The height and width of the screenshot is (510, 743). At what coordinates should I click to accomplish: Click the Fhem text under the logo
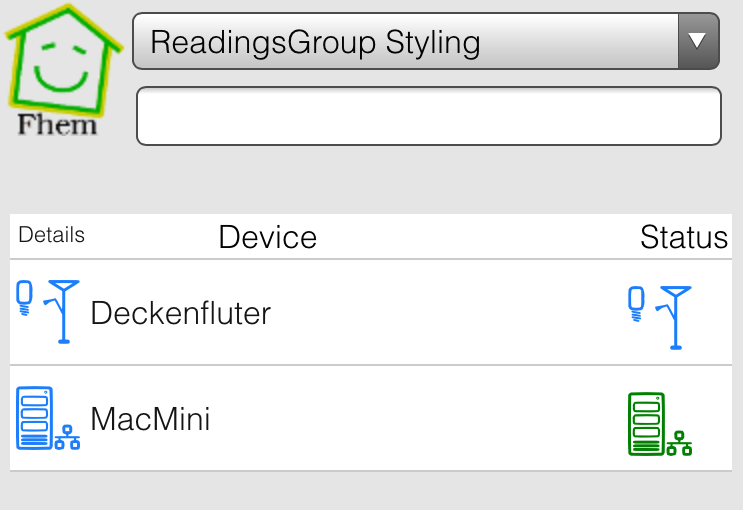pyautogui.click(x=57, y=125)
